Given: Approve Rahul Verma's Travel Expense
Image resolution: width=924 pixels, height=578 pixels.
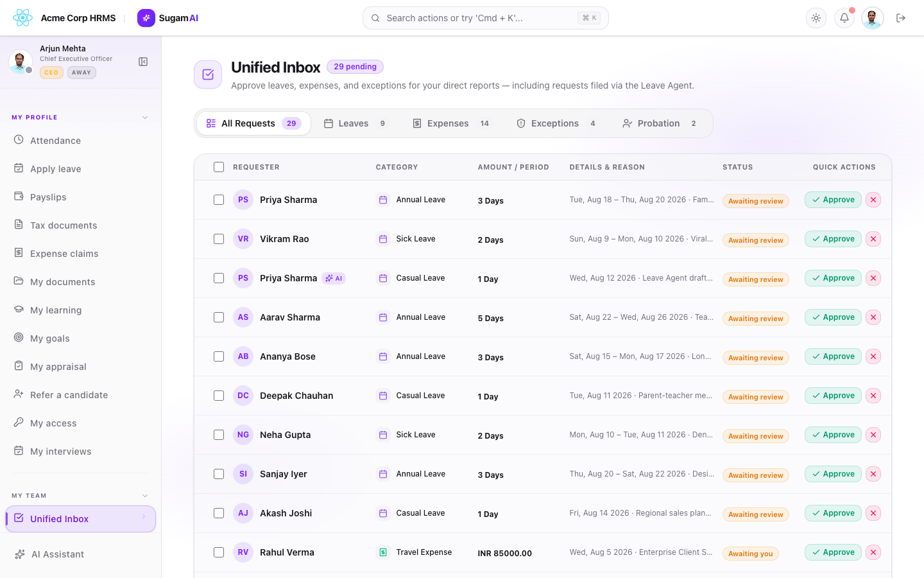Looking at the screenshot, I should [833, 552].
